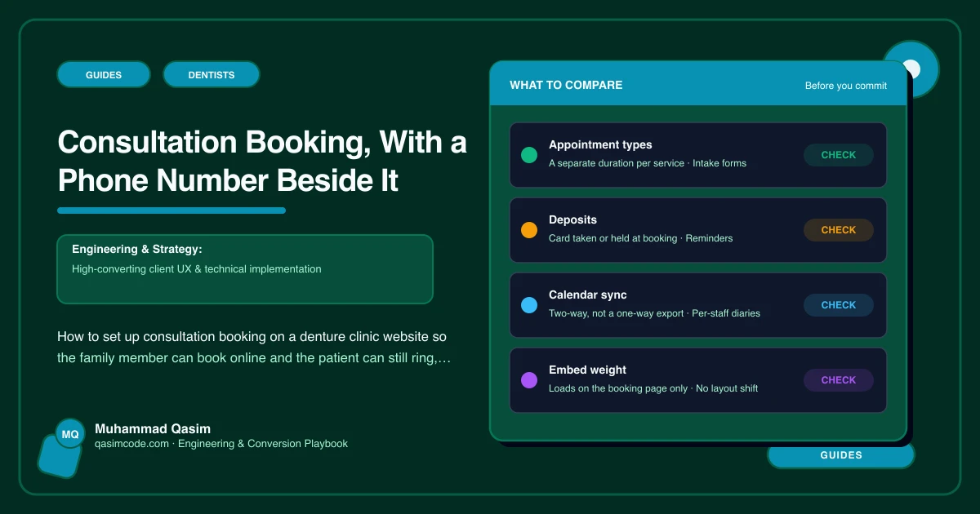Screen dimensions: 980x514
Task: Click the "Embed weight" row title
Action: (x=588, y=370)
